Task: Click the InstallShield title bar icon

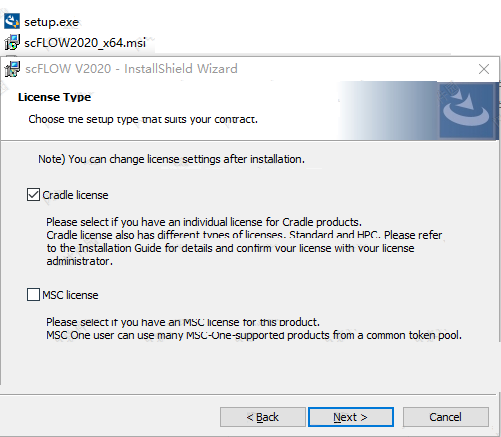Action: (12, 69)
